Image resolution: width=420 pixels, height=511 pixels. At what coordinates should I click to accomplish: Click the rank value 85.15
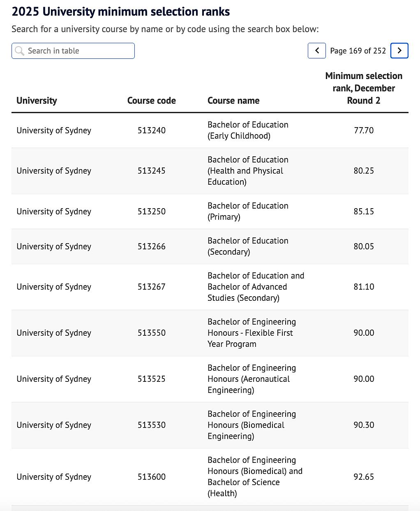coord(364,211)
